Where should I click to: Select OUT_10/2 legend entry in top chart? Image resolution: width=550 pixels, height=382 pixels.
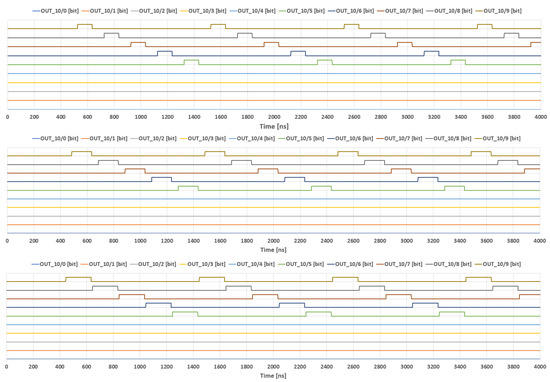click(x=154, y=11)
